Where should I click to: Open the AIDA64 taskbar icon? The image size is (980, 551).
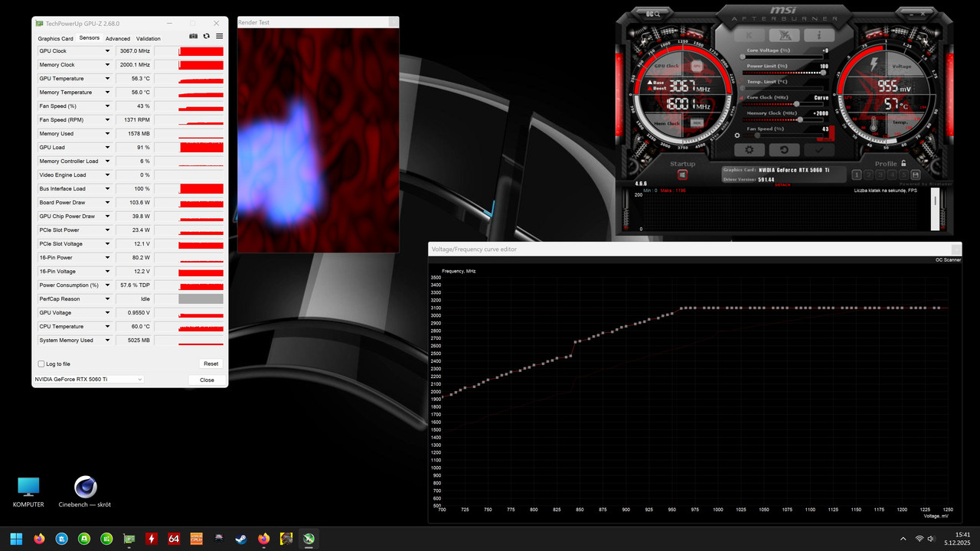pyautogui.click(x=174, y=539)
